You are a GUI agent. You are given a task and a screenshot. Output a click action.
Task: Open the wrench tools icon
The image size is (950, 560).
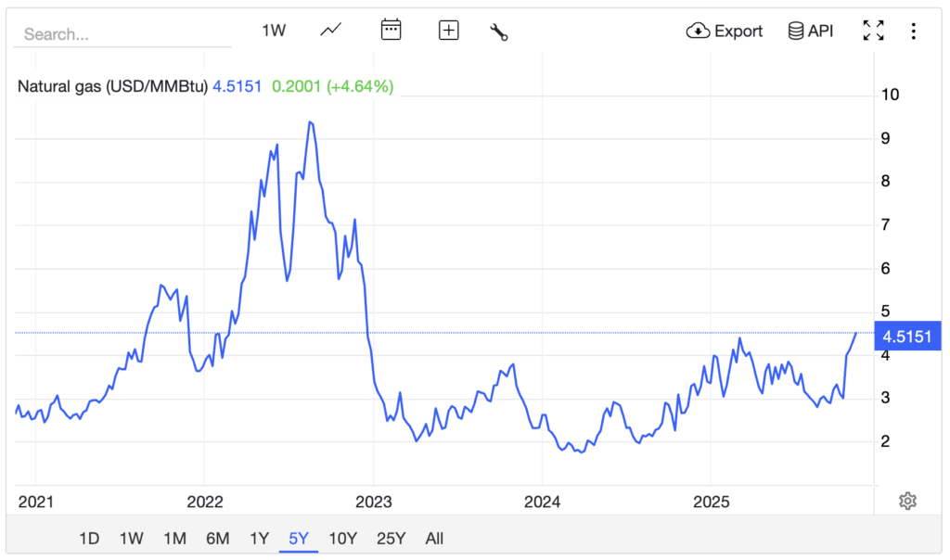click(x=499, y=32)
